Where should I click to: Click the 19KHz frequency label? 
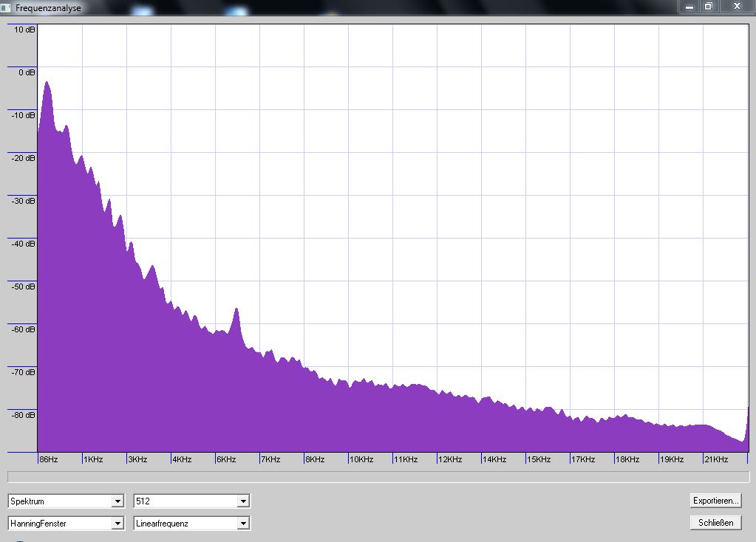point(672,459)
